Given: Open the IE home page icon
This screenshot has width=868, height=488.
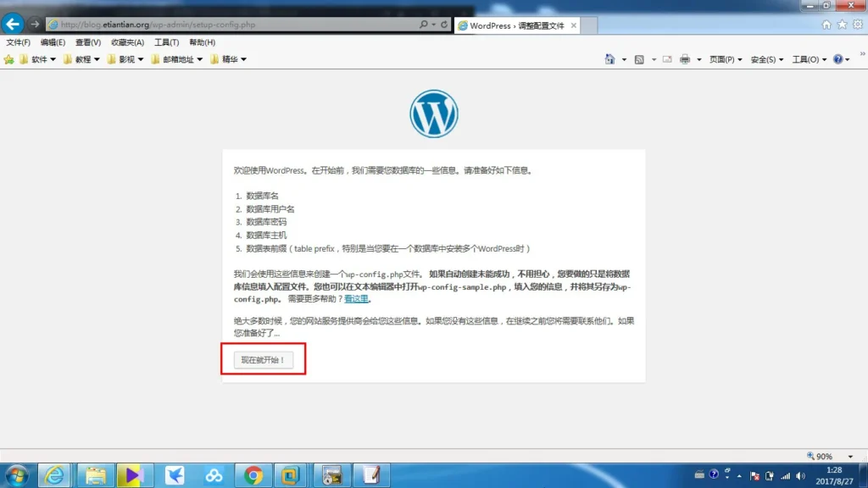Looking at the screenshot, I should 826,25.
